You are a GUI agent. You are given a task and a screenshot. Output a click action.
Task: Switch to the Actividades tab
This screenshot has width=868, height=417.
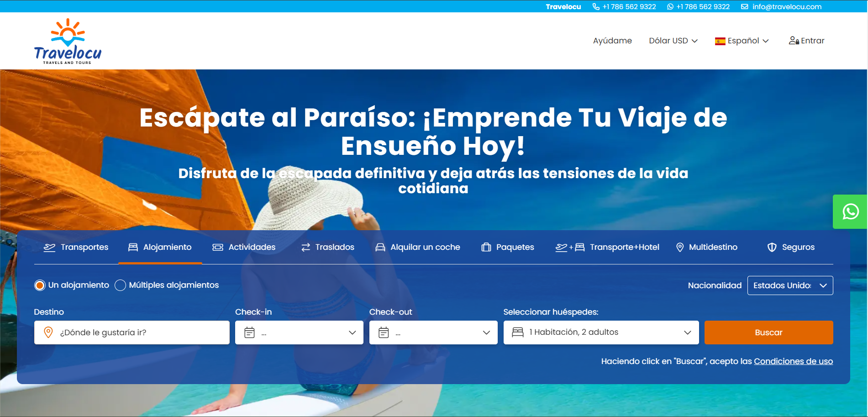click(244, 247)
